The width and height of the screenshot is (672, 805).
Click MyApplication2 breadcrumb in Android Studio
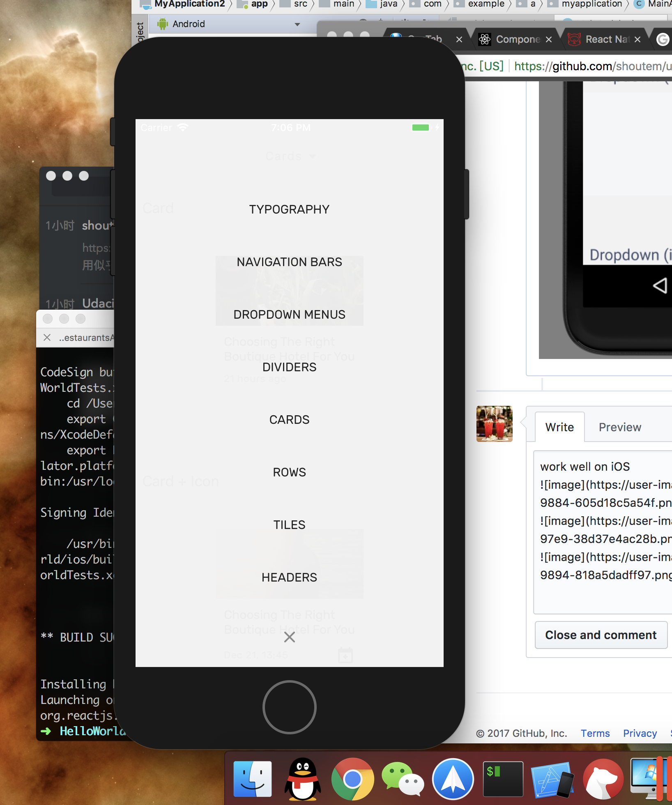click(182, 4)
